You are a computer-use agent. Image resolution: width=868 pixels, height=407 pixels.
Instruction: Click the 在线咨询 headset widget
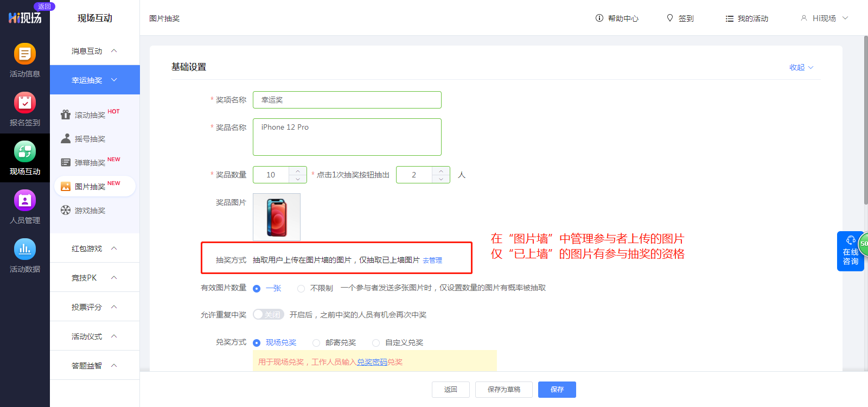point(850,251)
